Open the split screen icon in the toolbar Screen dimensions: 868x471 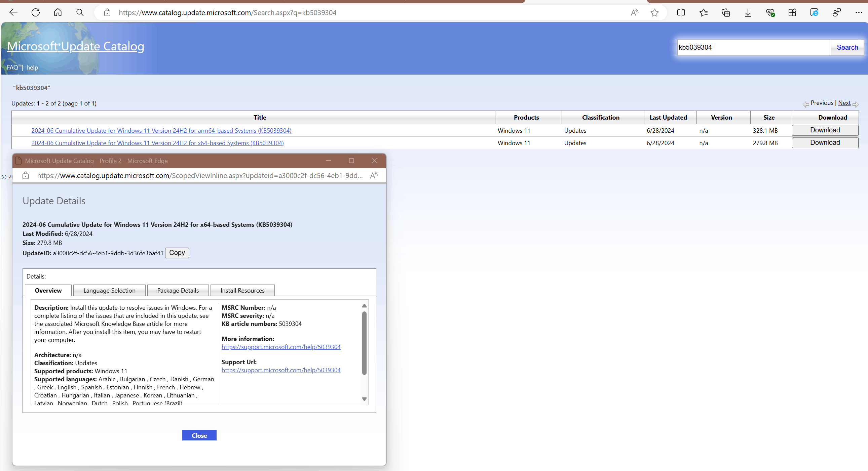(x=681, y=12)
